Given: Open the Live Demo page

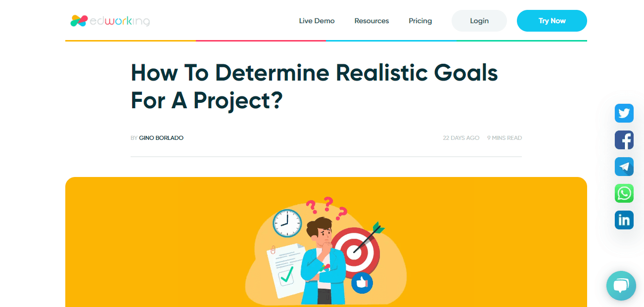Looking at the screenshot, I should point(317,21).
